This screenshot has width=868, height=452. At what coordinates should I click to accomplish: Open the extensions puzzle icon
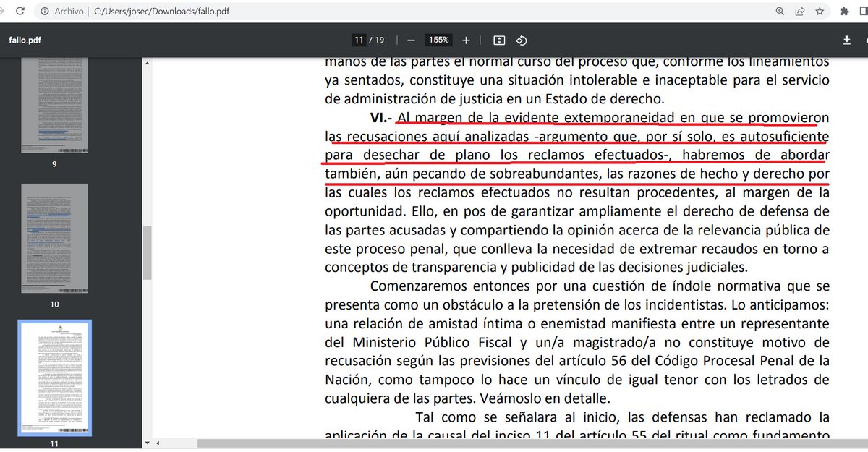pos(844,12)
